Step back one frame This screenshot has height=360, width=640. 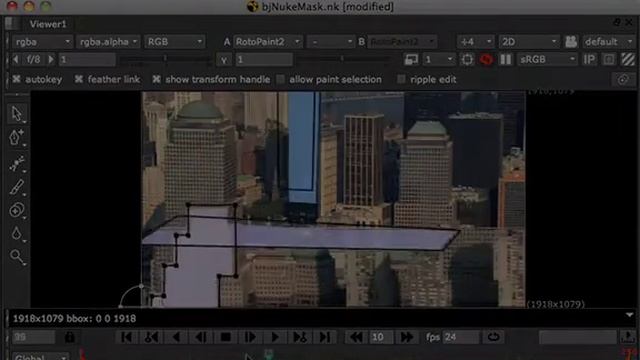pyautogui.click(x=201, y=337)
